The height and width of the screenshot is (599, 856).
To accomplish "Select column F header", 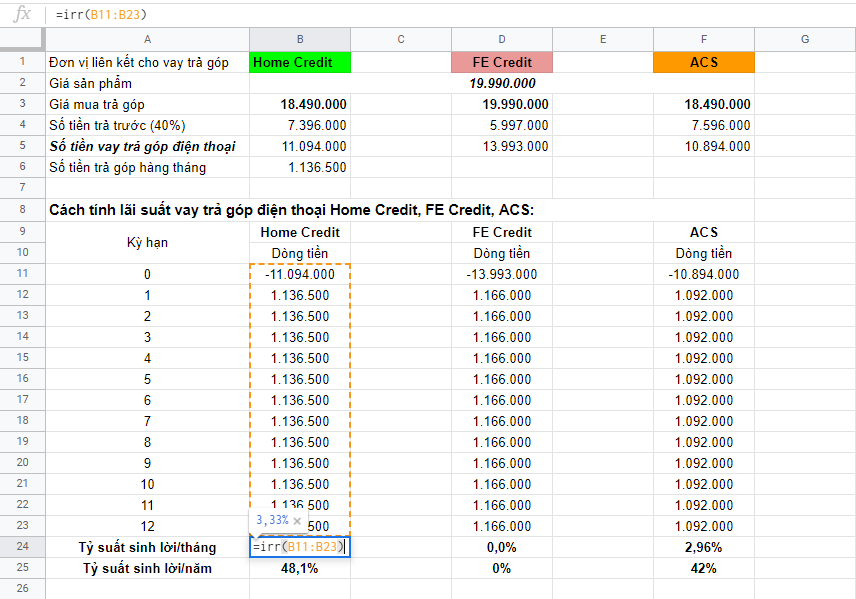I will pos(704,39).
